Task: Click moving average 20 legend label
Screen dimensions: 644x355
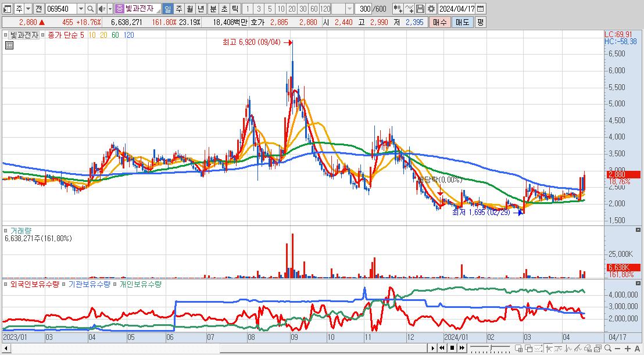Action: 103,35
